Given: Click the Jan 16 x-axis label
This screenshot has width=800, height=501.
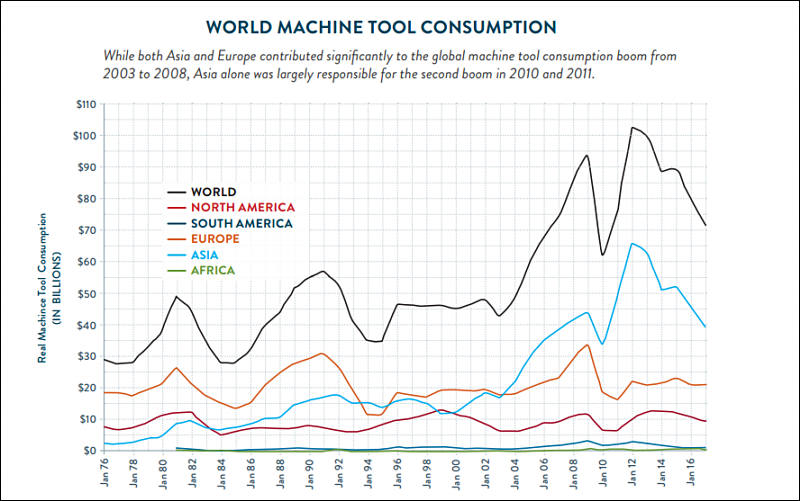Looking at the screenshot, I should [692, 472].
